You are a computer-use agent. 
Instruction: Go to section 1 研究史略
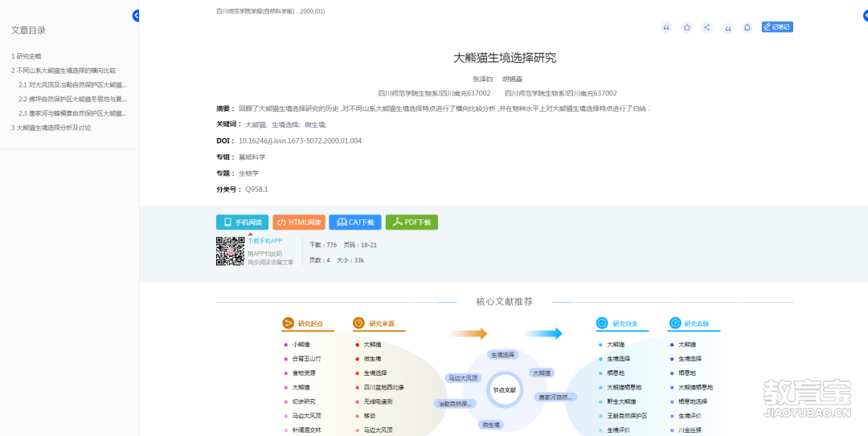tap(26, 56)
